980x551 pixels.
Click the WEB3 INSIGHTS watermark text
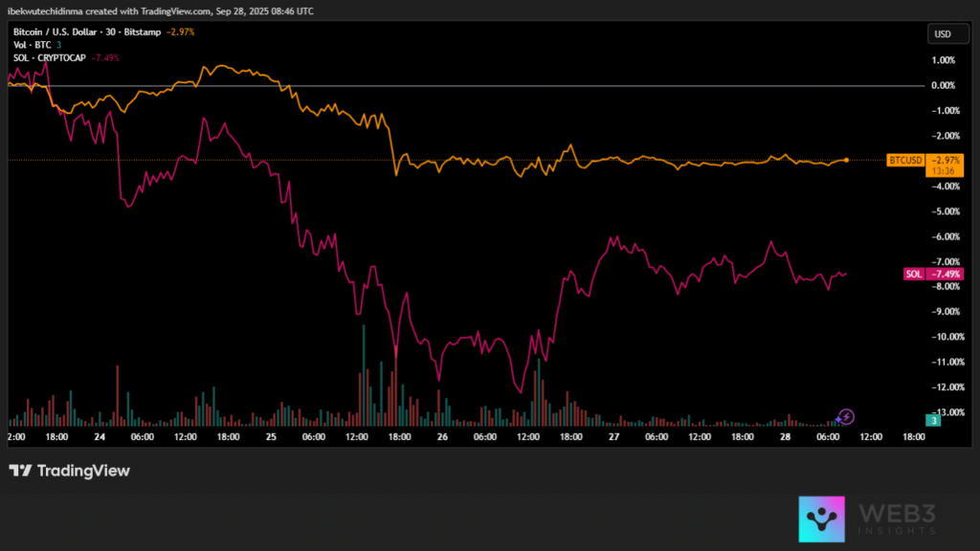point(899,519)
